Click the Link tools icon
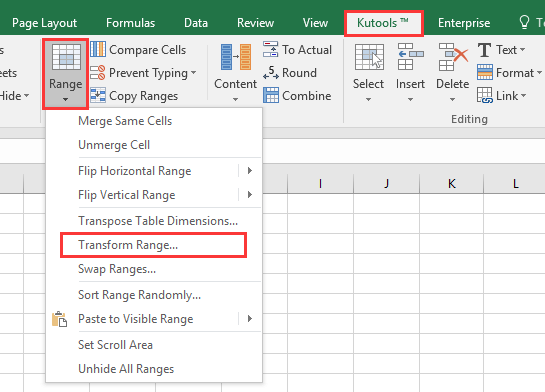 (x=485, y=96)
